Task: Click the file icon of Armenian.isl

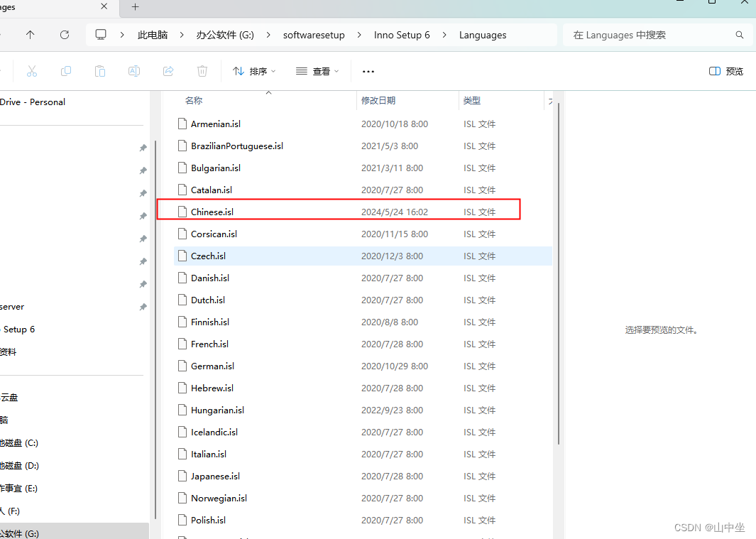Action: point(182,124)
